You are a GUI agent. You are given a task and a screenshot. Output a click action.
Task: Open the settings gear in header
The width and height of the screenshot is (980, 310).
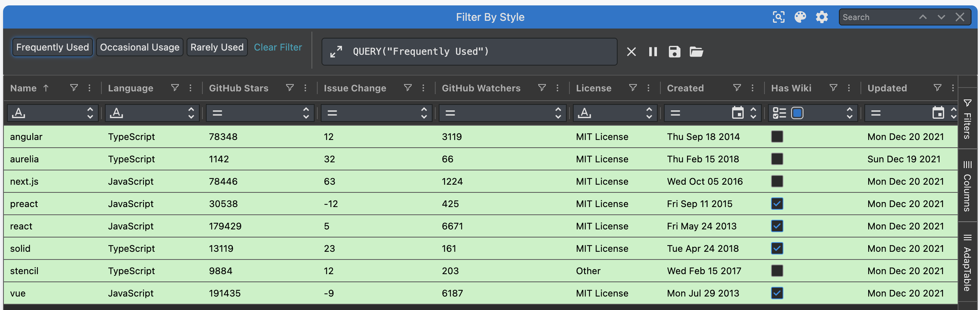[822, 17]
